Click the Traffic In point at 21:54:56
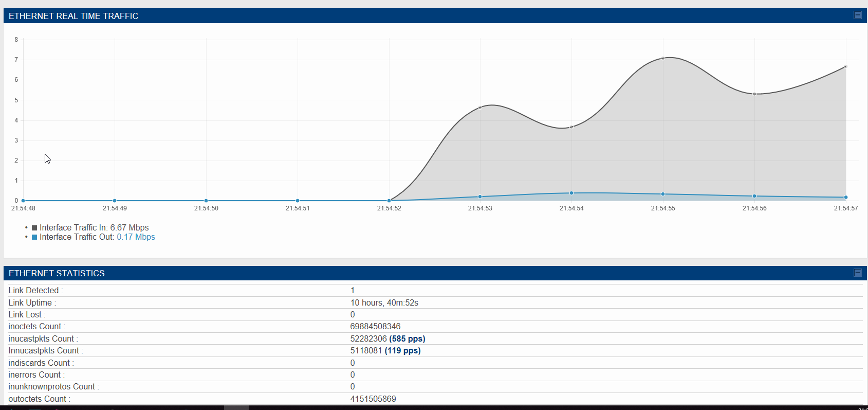 pyautogui.click(x=754, y=94)
